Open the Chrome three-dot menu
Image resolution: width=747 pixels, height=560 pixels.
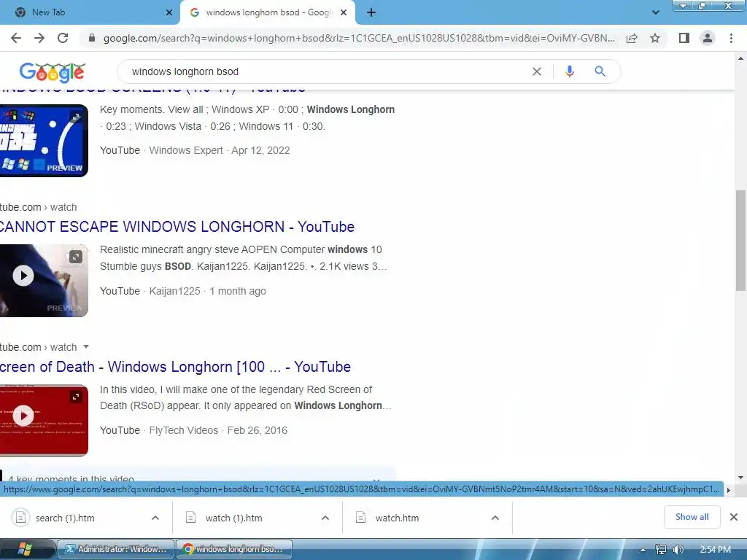click(731, 38)
